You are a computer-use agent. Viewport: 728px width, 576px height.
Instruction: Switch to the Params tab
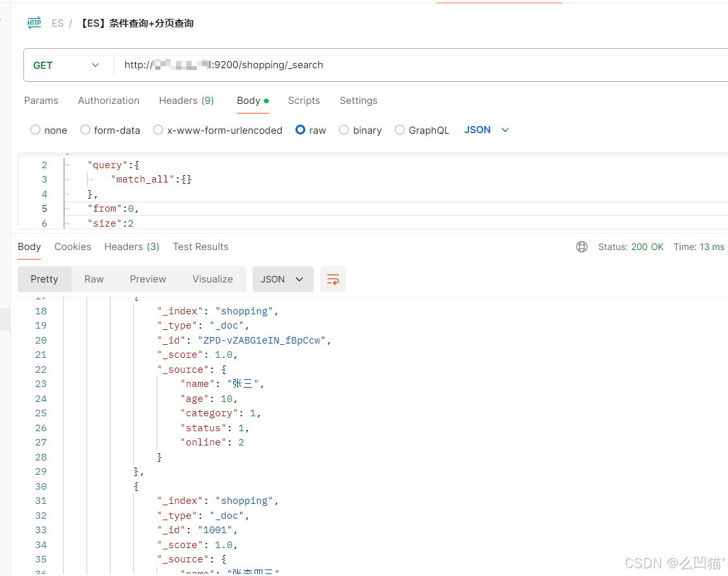(x=41, y=101)
